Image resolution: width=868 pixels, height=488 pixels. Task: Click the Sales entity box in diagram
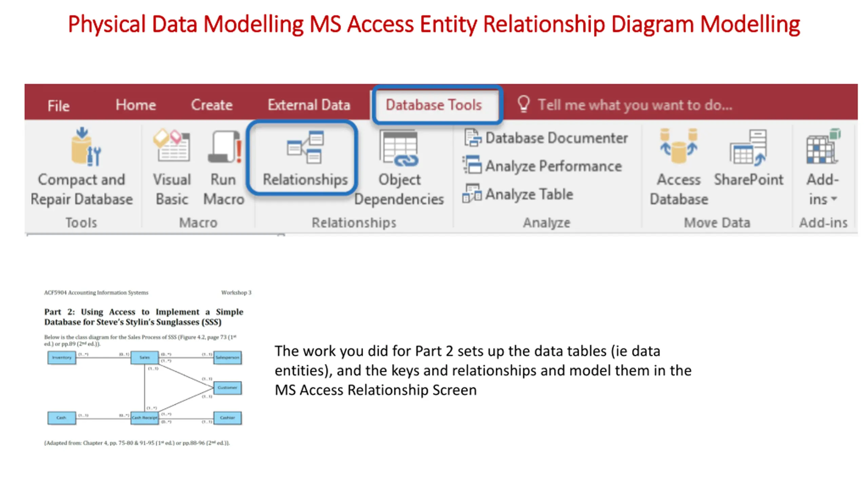[144, 358]
